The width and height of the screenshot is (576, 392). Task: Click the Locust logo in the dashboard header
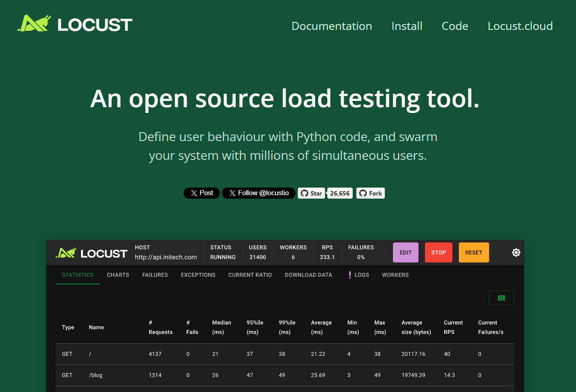click(x=92, y=253)
